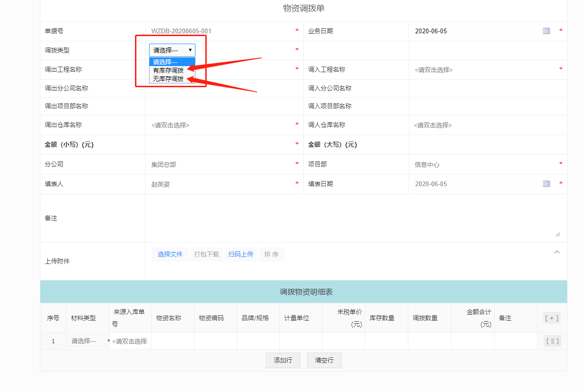Click the 项目部 value 信息中心

tap(427, 165)
